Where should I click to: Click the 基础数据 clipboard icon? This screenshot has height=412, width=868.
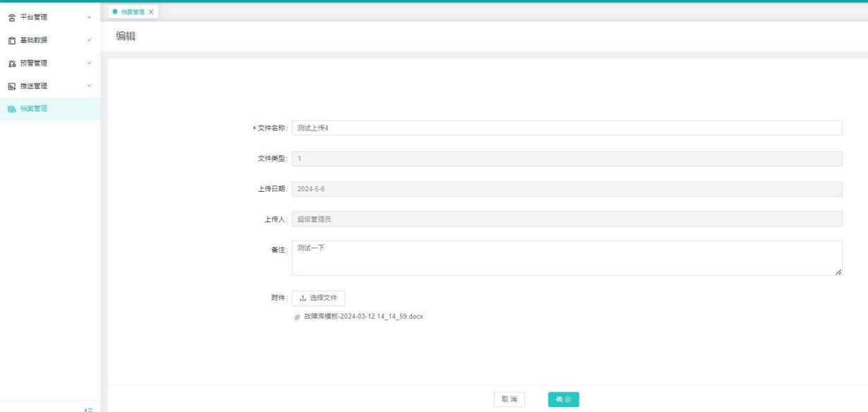coord(12,40)
